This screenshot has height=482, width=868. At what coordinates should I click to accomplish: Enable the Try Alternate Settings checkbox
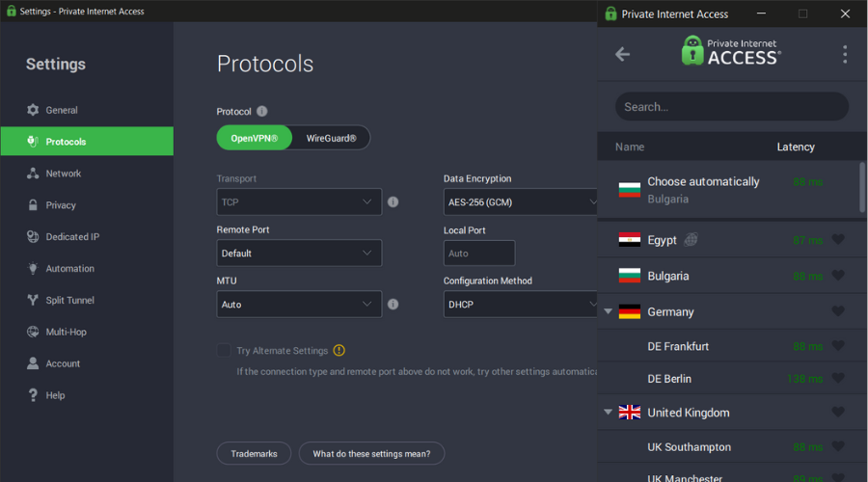coord(224,350)
